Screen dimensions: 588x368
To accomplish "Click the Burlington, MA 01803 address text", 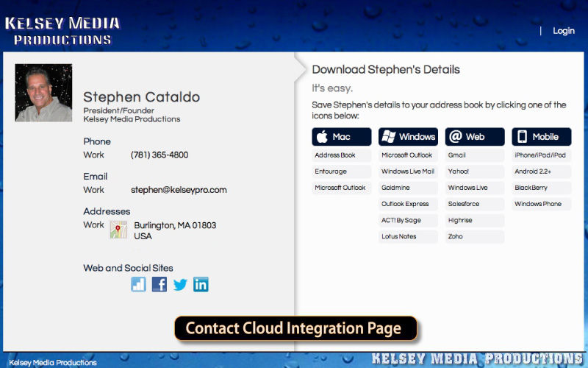I will pos(175,225).
